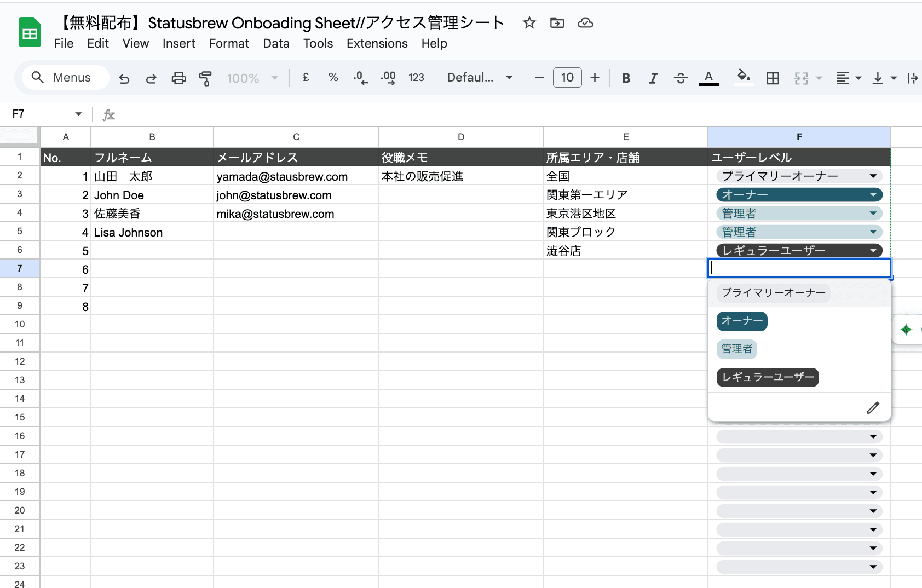
Task: Activate the Paint format tool
Action: (x=205, y=78)
